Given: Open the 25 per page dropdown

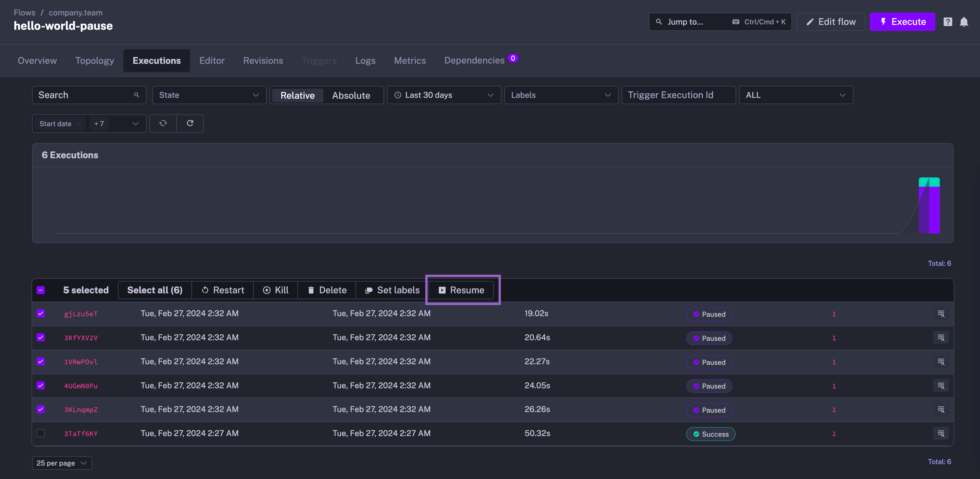Looking at the screenshot, I should coord(62,463).
